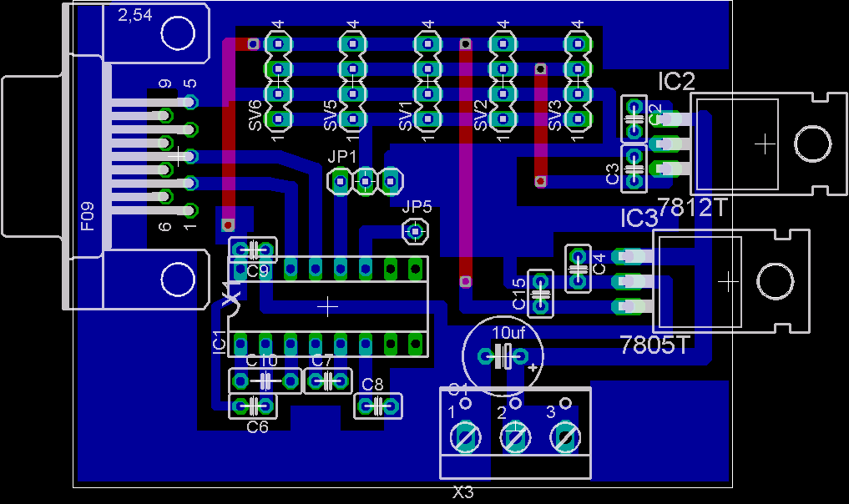849x504 pixels.
Task: Select capacitor C9 above IC1
Action: point(252,249)
